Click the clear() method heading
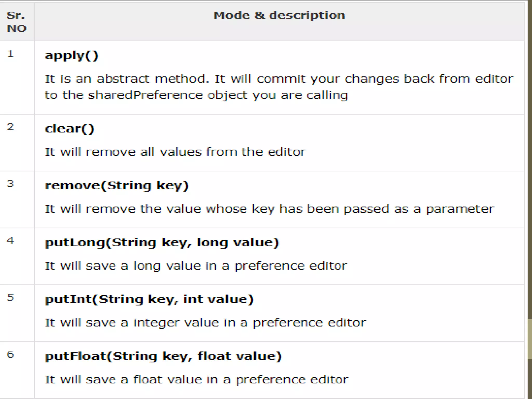The width and height of the screenshot is (532, 399). pyautogui.click(x=70, y=129)
